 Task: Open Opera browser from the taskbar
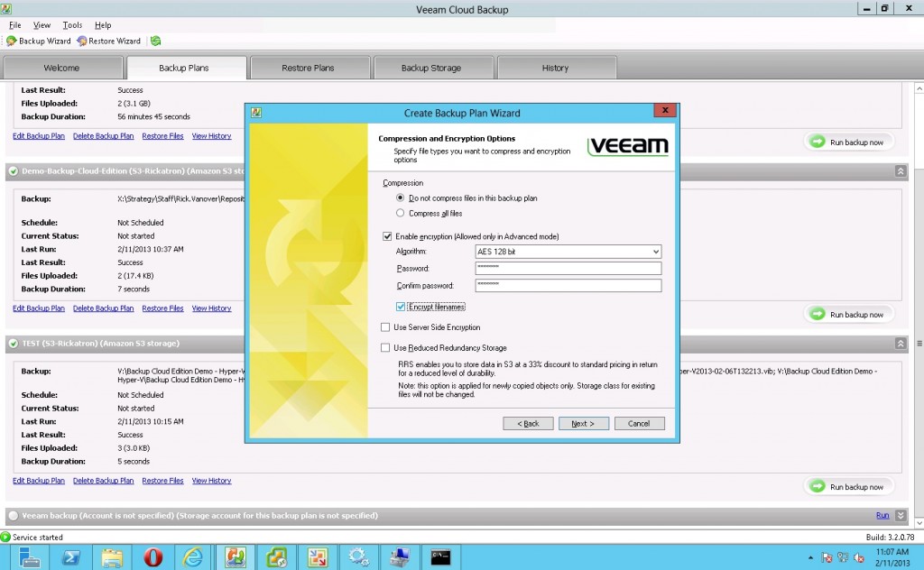(153, 557)
